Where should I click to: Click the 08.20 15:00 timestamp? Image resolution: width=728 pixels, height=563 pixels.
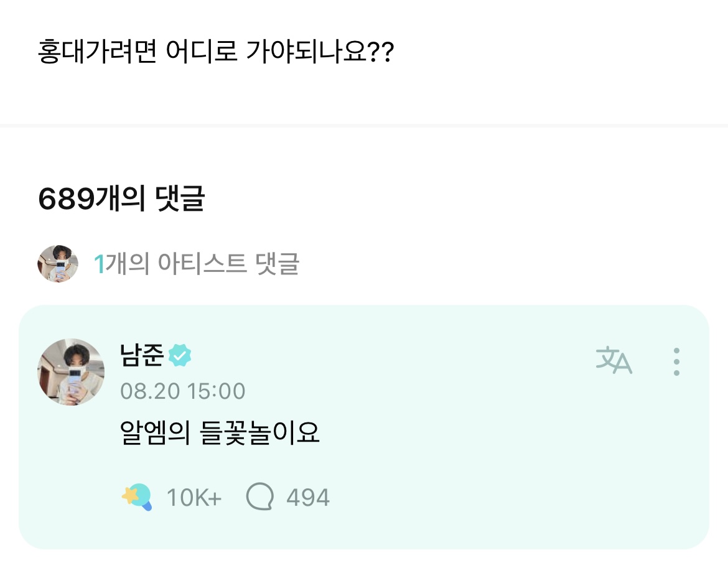tap(182, 391)
